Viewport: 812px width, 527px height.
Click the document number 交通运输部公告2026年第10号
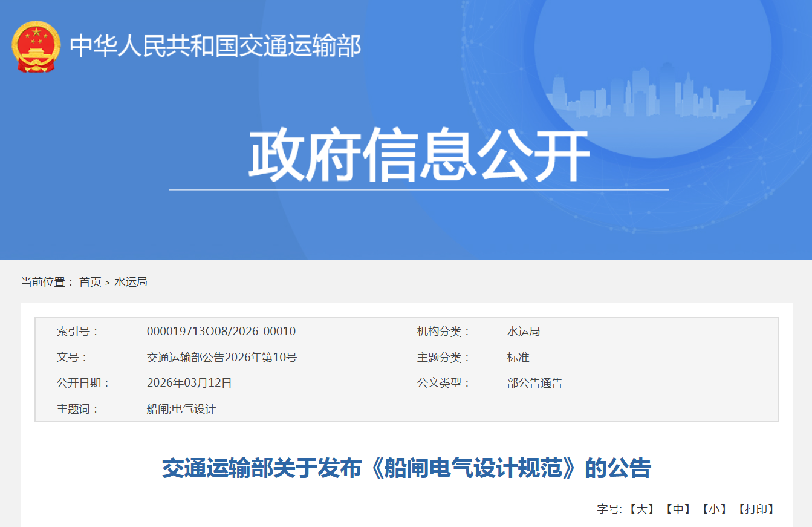222,358
